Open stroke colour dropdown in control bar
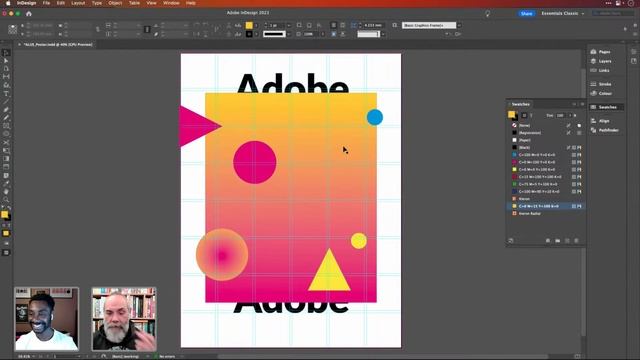Image resolution: width=640 pixels, height=360 pixels. click(256, 34)
